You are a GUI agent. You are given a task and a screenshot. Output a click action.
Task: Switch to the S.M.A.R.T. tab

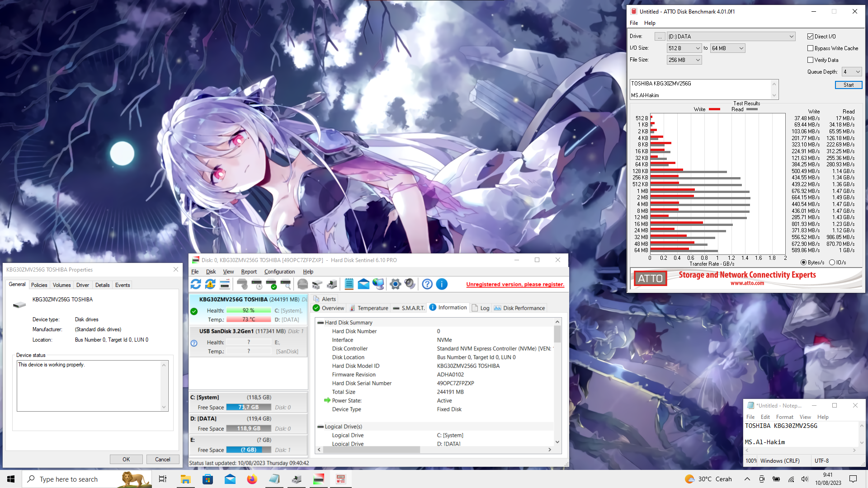[409, 308]
